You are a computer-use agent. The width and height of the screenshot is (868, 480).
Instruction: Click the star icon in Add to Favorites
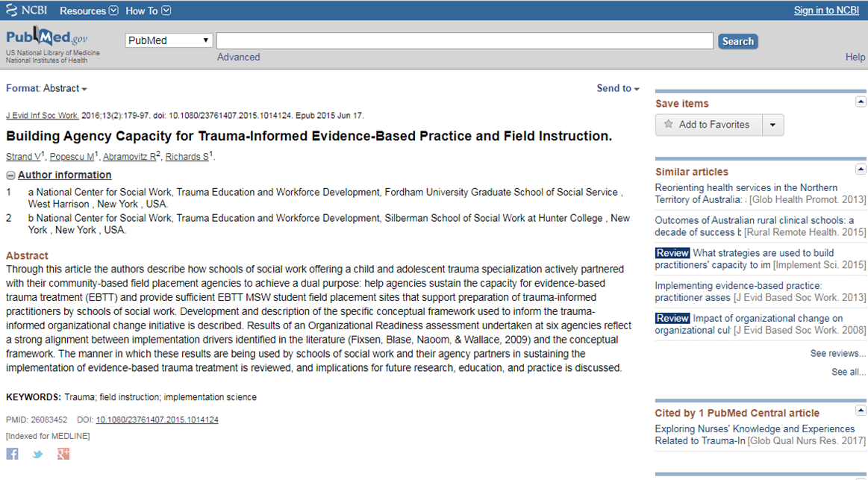coord(668,124)
